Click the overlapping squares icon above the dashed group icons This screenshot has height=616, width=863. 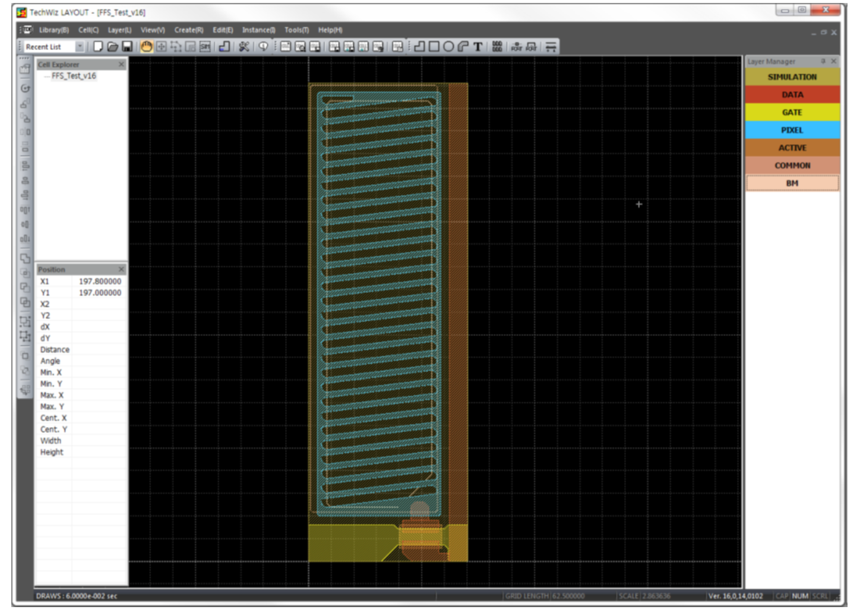point(25,302)
